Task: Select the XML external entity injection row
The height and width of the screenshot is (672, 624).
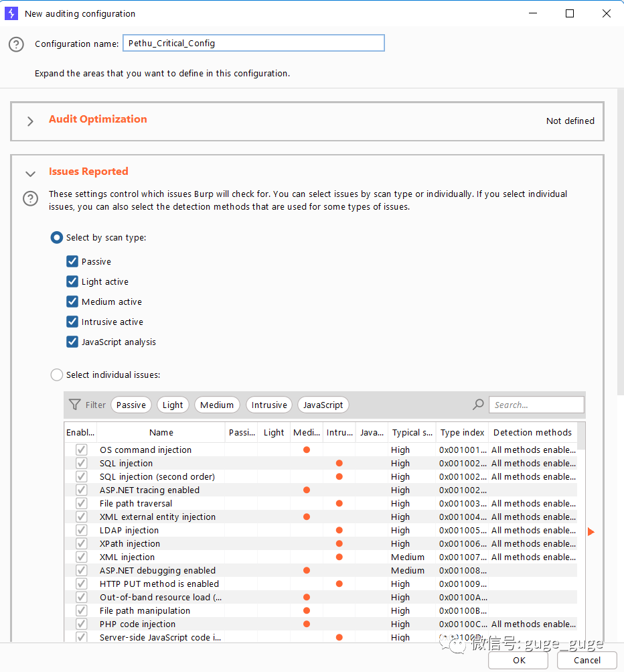Action: (320, 517)
